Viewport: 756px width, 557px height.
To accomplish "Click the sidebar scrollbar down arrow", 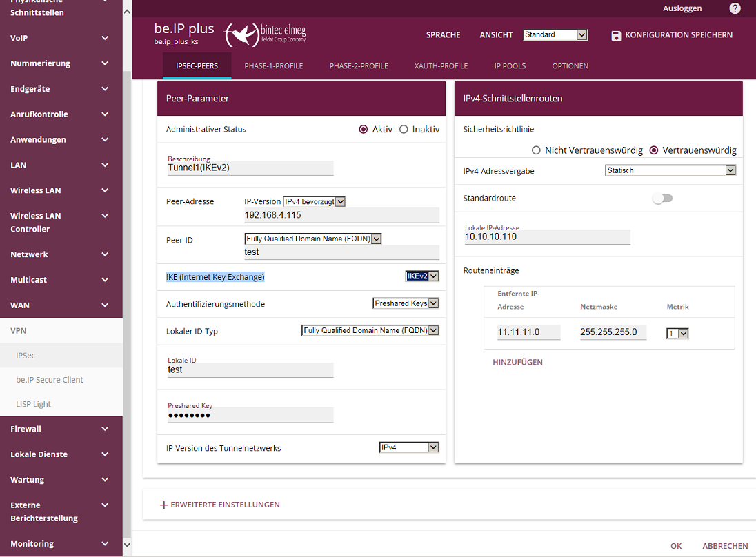I will [127, 545].
